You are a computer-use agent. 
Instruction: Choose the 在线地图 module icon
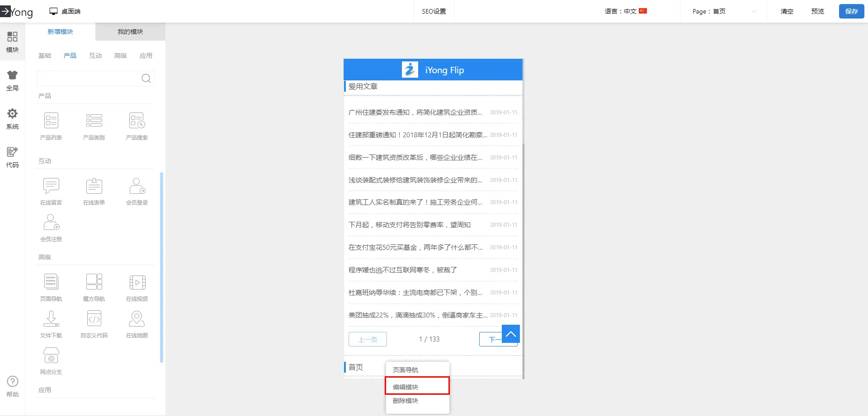137,319
